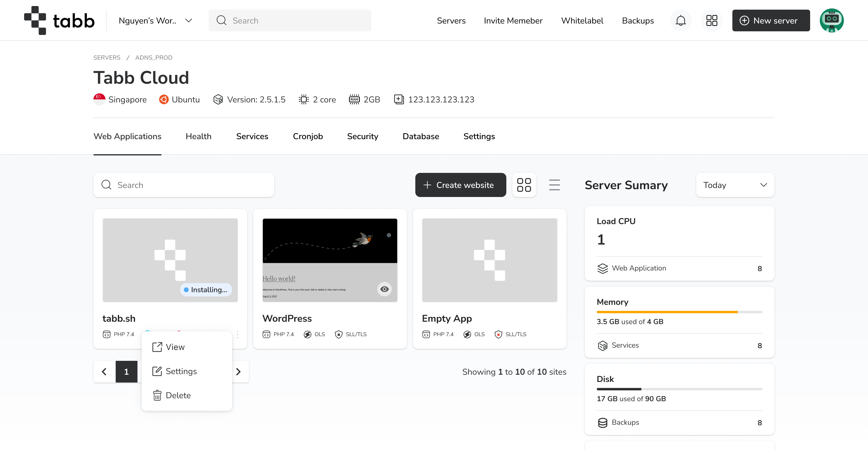Image resolution: width=868 pixels, height=450 pixels.
Task: Open Backups in the top navigation
Action: 638,20
